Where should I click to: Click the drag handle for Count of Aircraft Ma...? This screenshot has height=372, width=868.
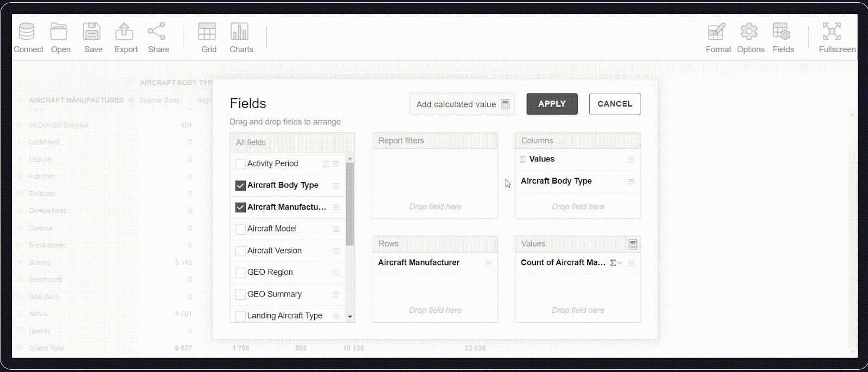point(631,263)
